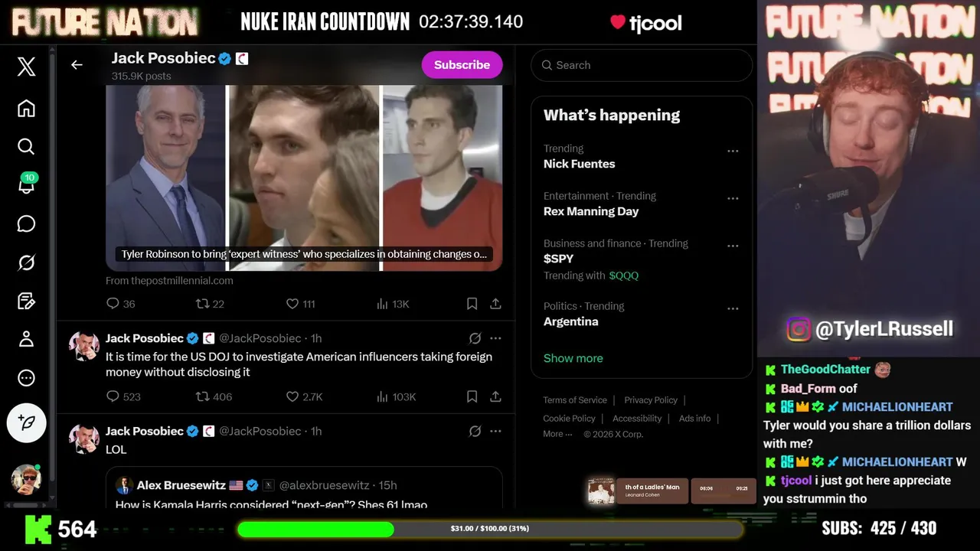The width and height of the screenshot is (980, 551).
Task: Bookmark the US DOJ post
Action: 472,396
